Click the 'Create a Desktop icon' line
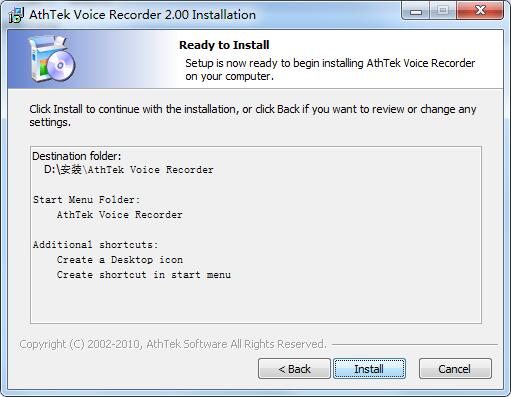 120,260
